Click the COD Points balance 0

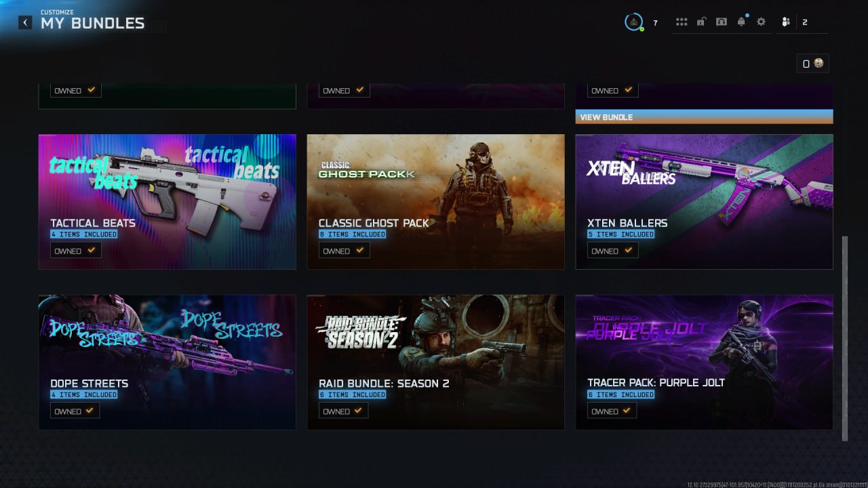coord(806,64)
